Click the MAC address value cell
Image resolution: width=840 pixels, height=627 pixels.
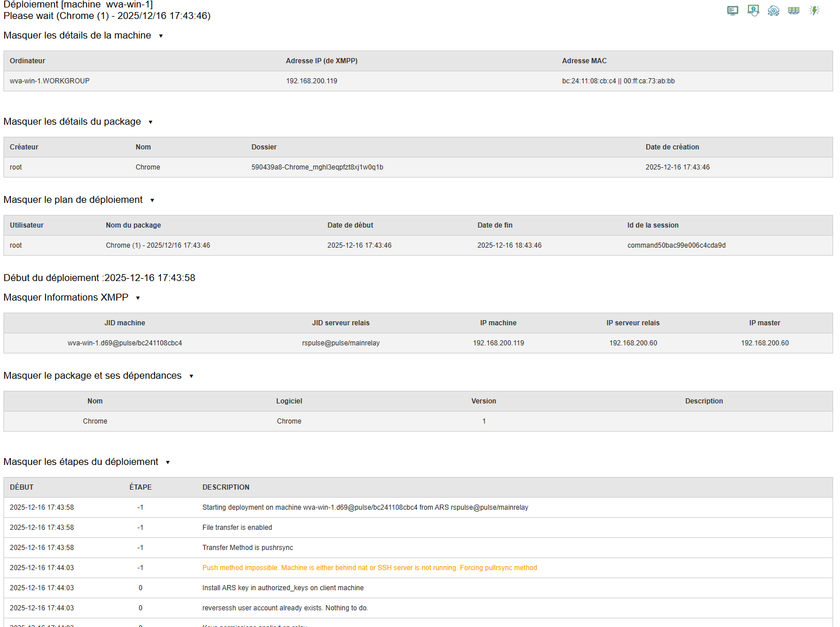[618, 81]
